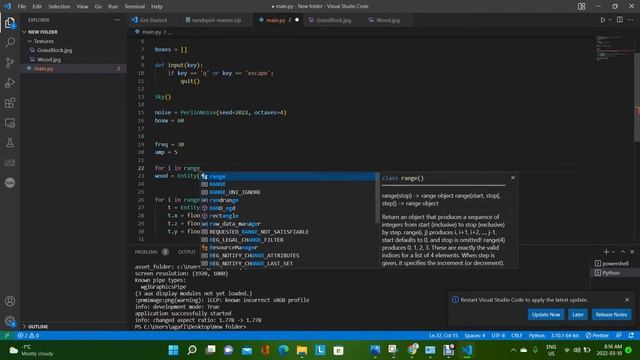
Task: Open the Terminal menu
Action: click(x=135, y=6)
